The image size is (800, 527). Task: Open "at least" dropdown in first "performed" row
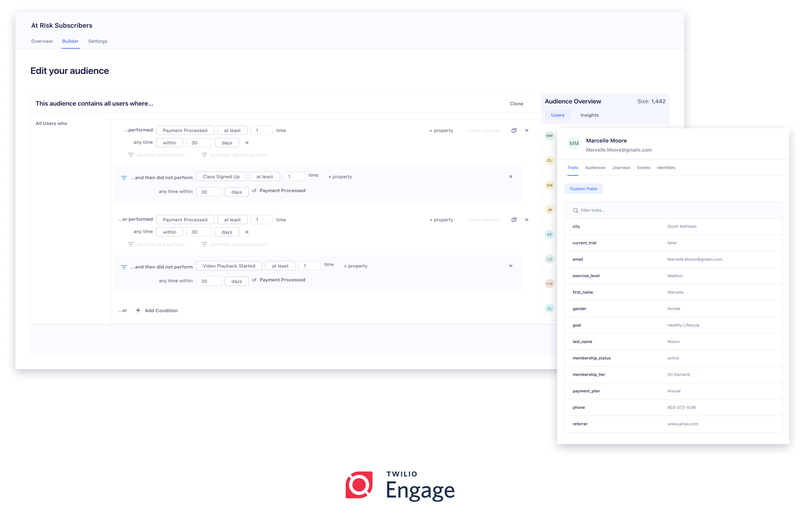click(232, 131)
